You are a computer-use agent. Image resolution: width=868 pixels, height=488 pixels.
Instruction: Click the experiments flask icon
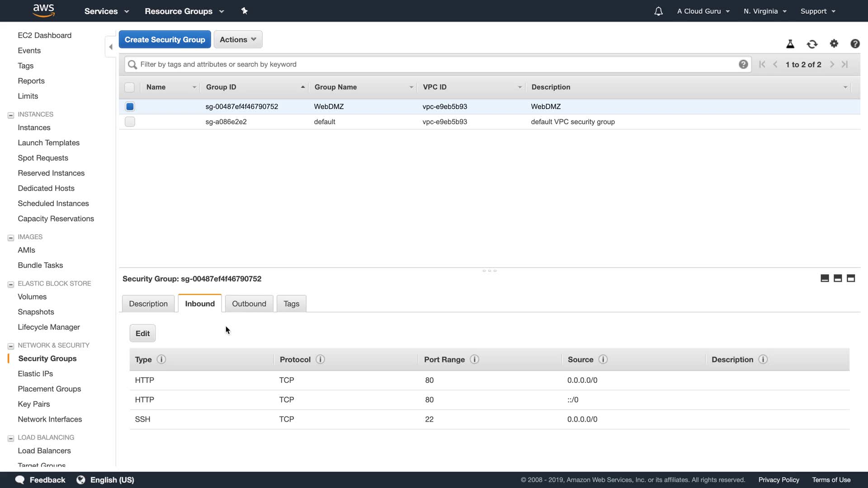pos(790,44)
